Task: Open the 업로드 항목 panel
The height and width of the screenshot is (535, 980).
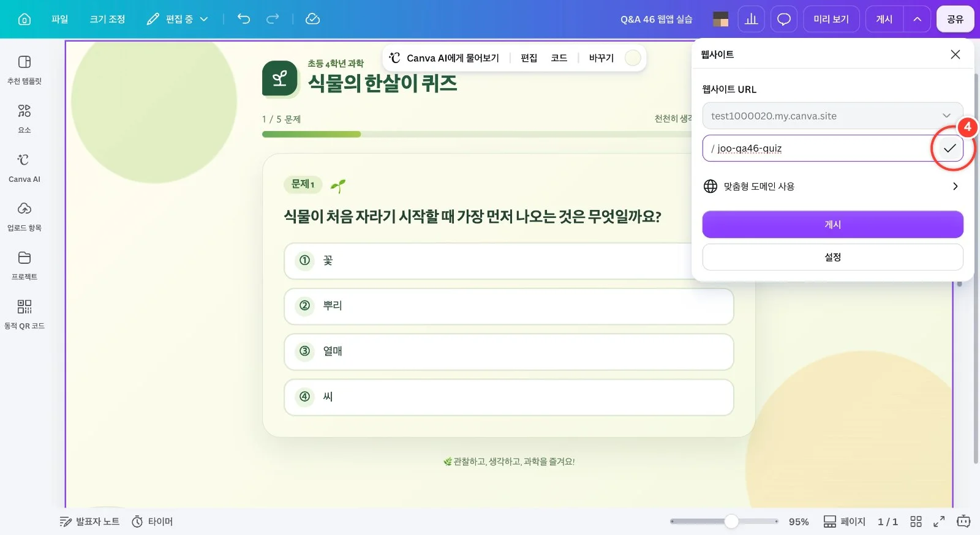Action: 24,217
